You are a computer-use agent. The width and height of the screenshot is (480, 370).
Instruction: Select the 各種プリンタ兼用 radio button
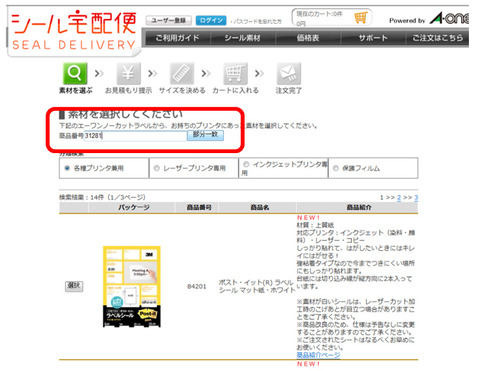tap(67, 168)
